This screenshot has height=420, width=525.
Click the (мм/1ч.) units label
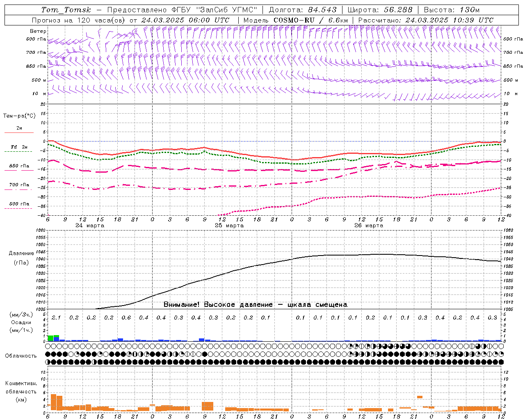click(21, 330)
